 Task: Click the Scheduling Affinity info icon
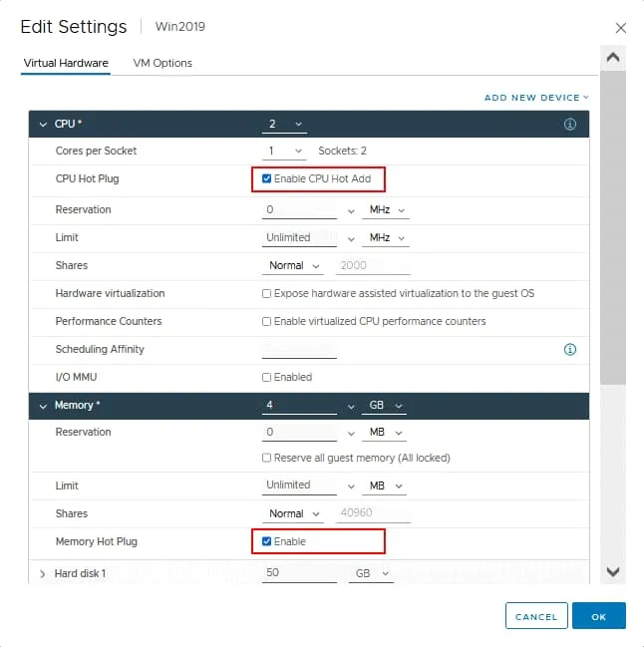[570, 350]
